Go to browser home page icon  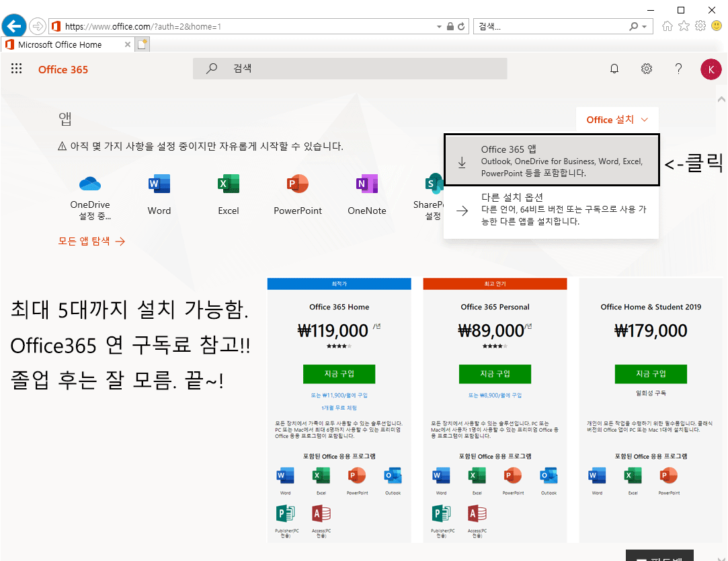668,26
